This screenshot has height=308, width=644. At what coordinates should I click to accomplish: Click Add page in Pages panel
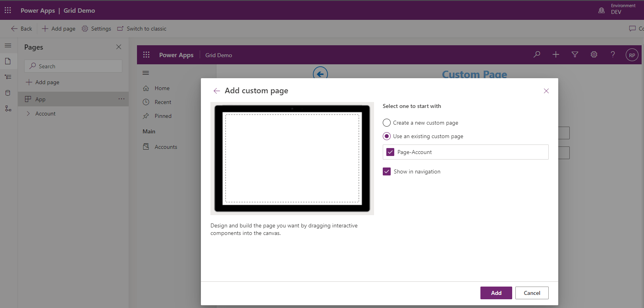coord(42,82)
